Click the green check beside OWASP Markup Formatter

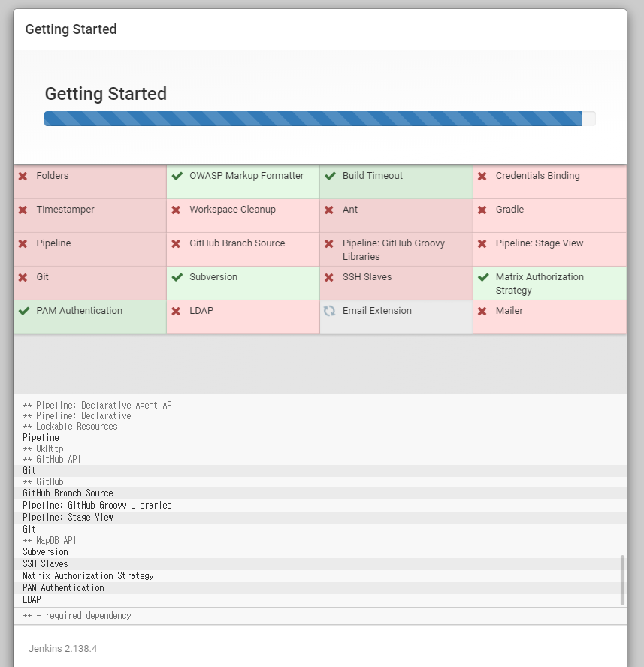click(x=177, y=176)
